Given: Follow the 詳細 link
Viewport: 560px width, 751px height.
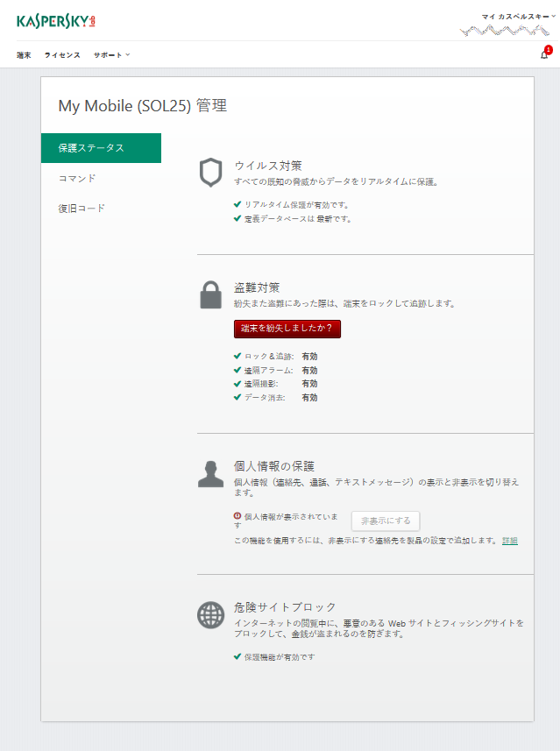Looking at the screenshot, I should coord(509,541).
